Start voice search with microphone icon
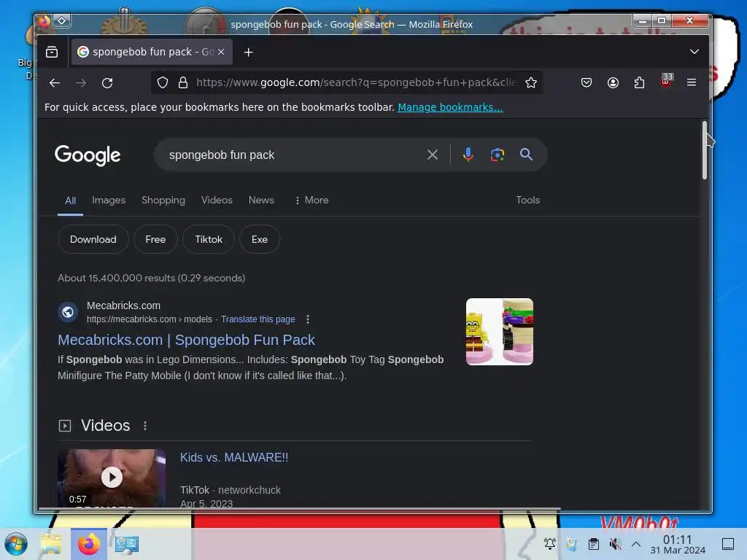 point(468,155)
